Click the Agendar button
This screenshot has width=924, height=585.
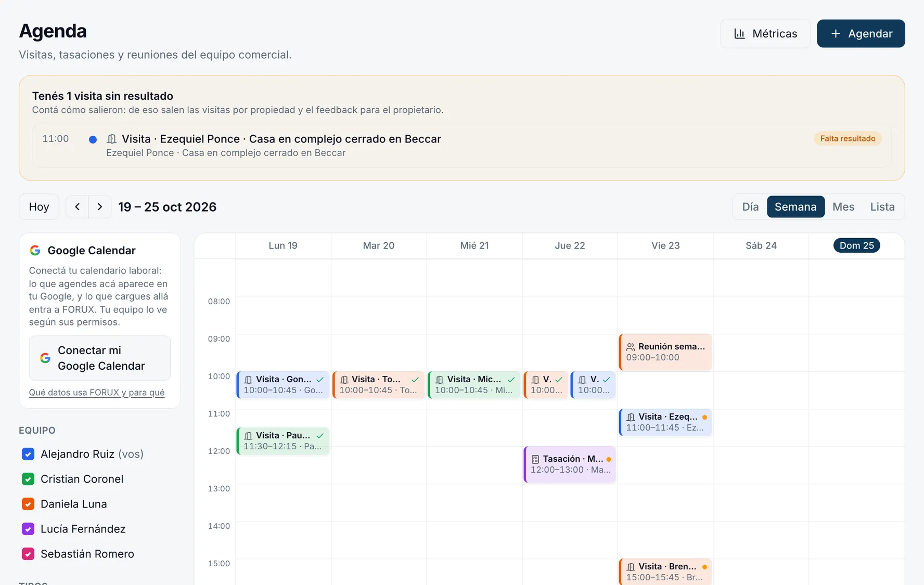[861, 34]
